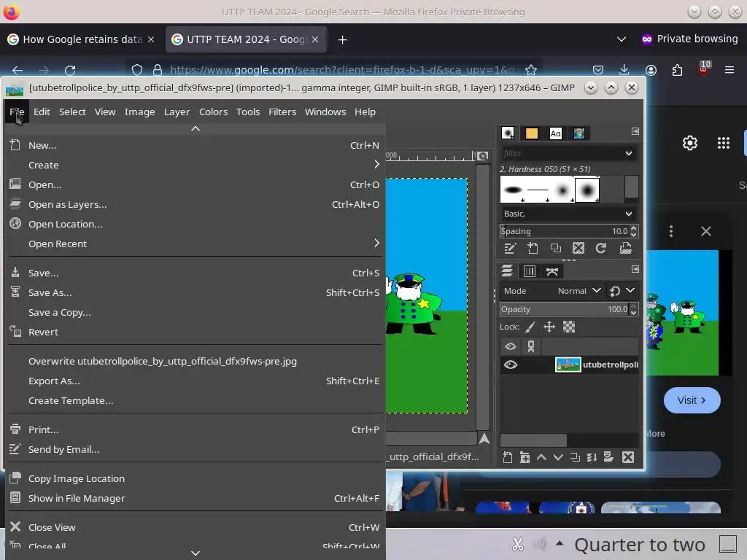The image size is (747, 560).
Task: Expand the Create submenu
Action: [196, 165]
